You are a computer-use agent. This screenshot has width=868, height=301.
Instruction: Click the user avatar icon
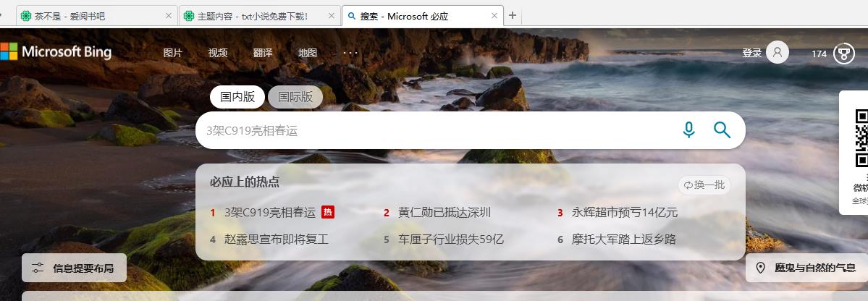pos(778,53)
